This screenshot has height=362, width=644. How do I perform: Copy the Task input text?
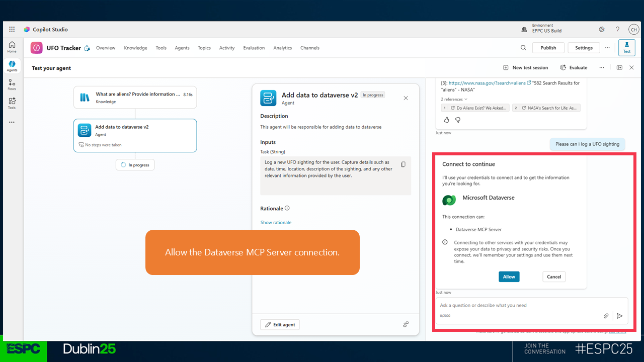coord(403,164)
